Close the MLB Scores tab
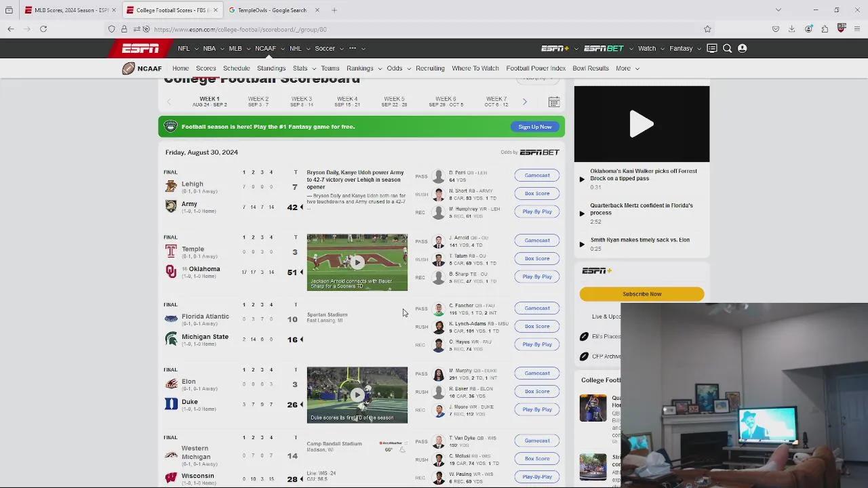868x488 pixels. coord(114,10)
